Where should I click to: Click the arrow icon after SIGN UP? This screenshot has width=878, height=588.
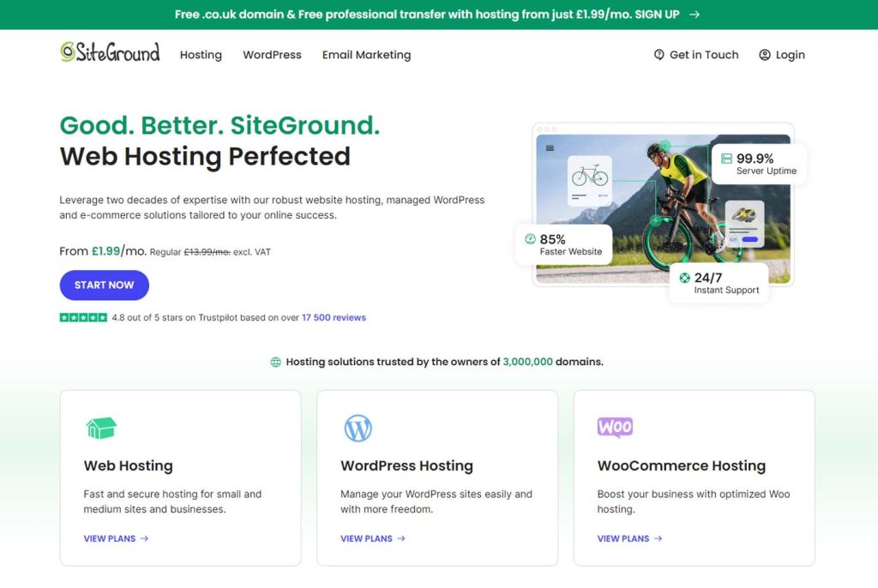[x=693, y=15]
